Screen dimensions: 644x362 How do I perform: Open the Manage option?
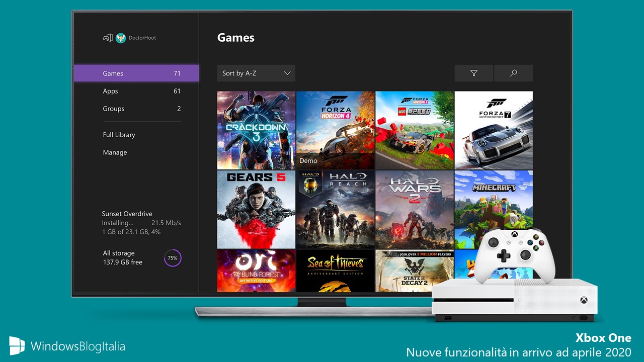point(115,152)
